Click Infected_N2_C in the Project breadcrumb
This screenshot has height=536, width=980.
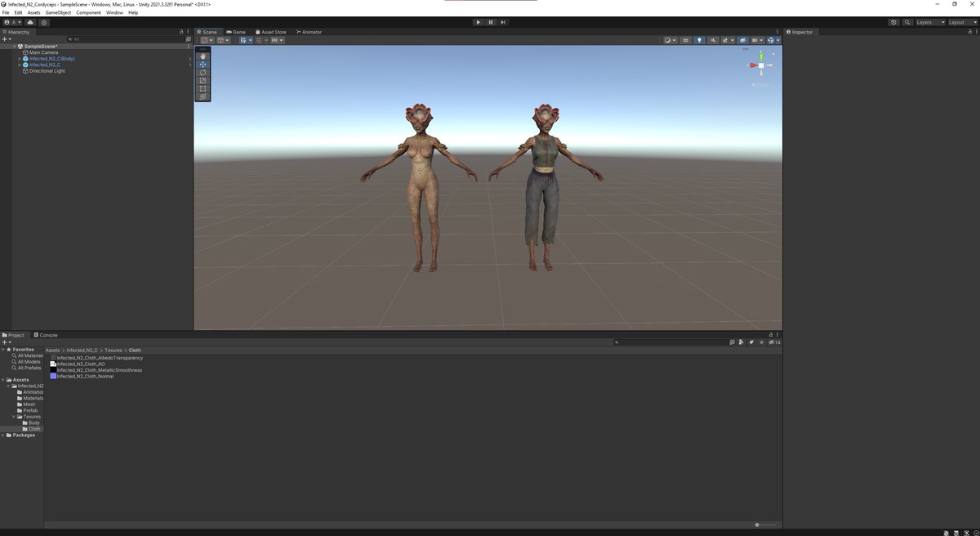click(x=82, y=350)
